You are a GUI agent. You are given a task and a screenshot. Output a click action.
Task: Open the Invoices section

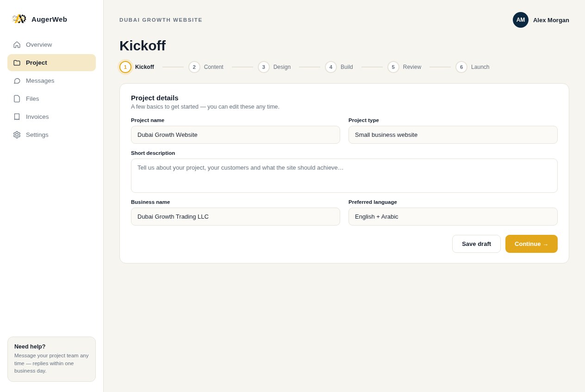pos(51,117)
